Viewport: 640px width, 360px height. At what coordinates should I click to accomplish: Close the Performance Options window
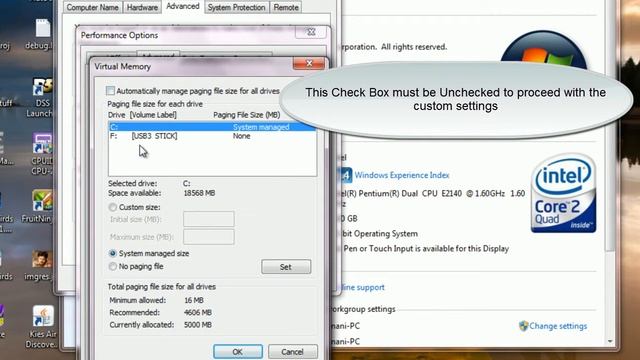[311, 32]
